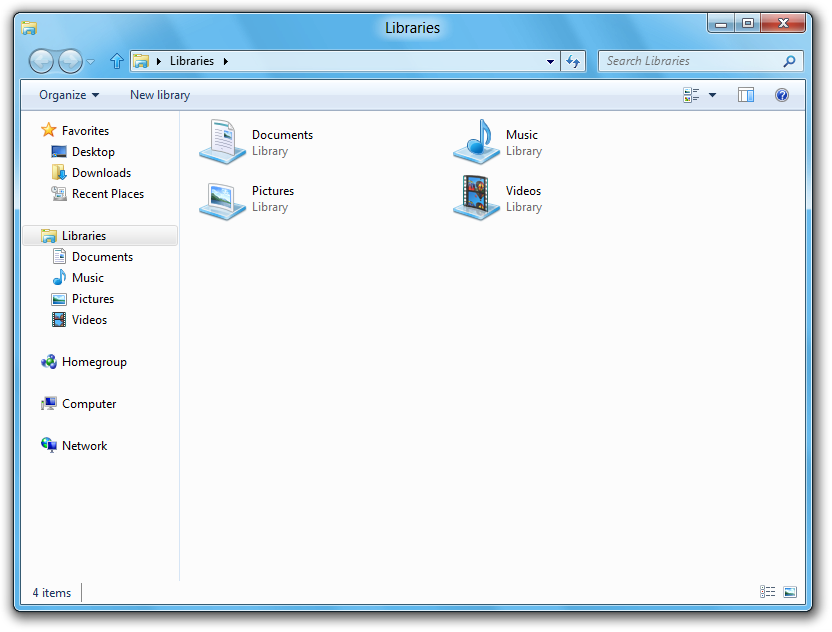Click the Search Libraries field
The width and height of the screenshot is (832, 632).
[690, 61]
